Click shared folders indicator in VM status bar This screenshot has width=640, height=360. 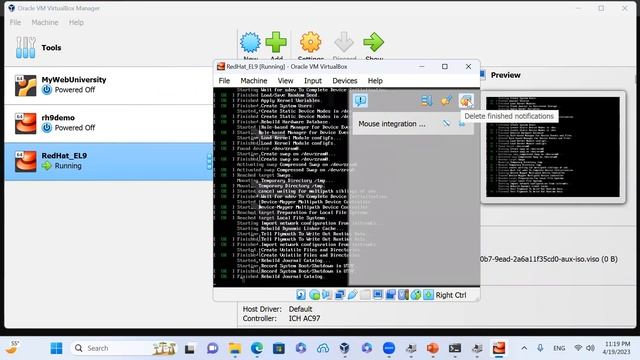365,295
